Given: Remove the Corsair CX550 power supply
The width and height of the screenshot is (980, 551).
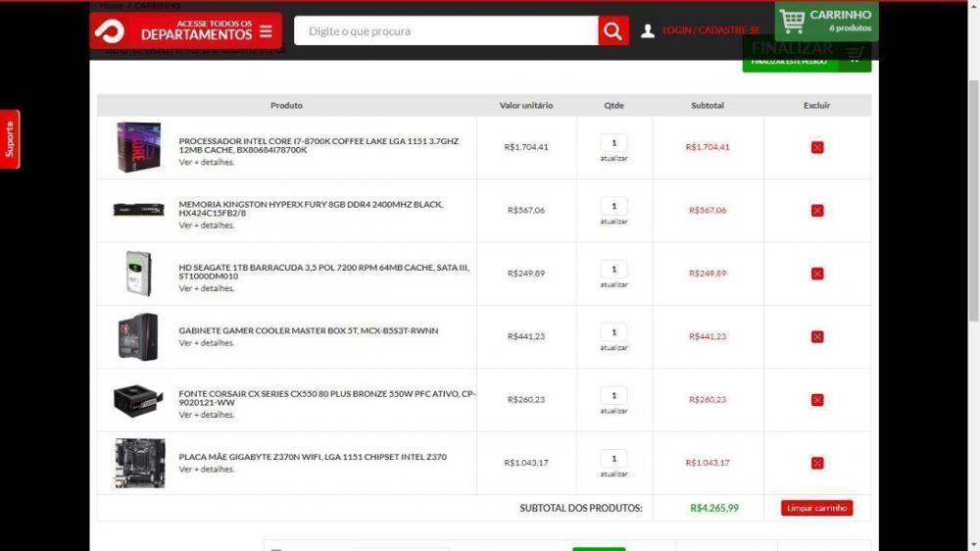Looking at the screenshot, I should [x=817, y=400].
